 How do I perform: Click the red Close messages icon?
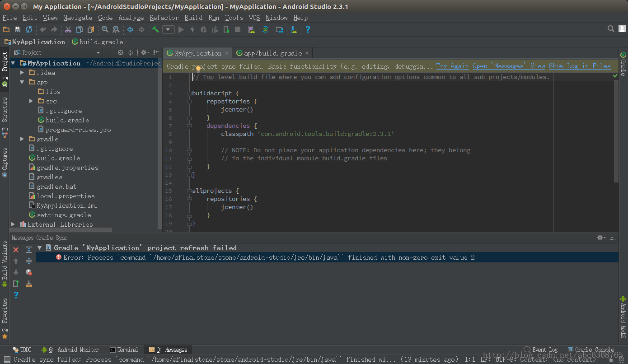click(16, 250)
